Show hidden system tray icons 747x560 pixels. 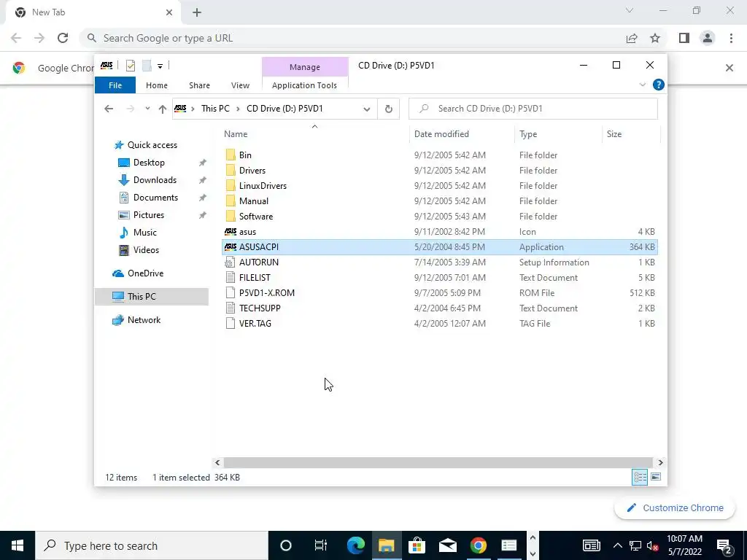point(617,545)
